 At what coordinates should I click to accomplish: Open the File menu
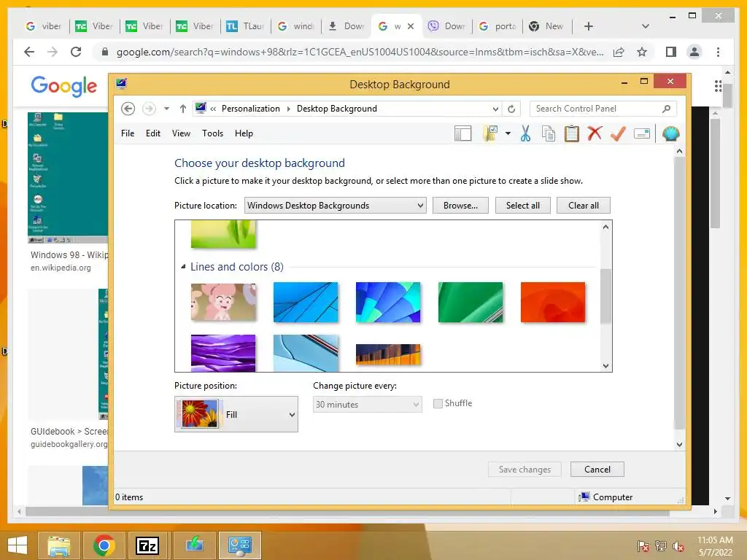point(128,133)
